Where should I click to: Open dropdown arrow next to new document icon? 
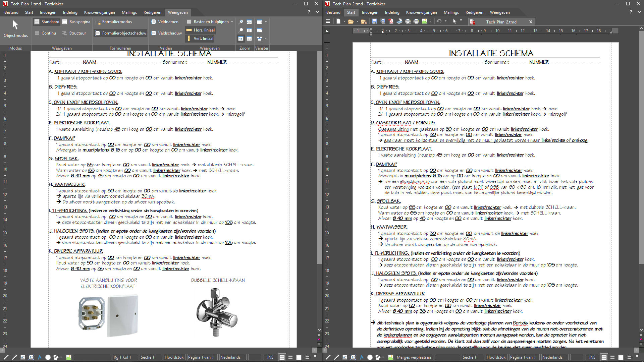[344, 21]
